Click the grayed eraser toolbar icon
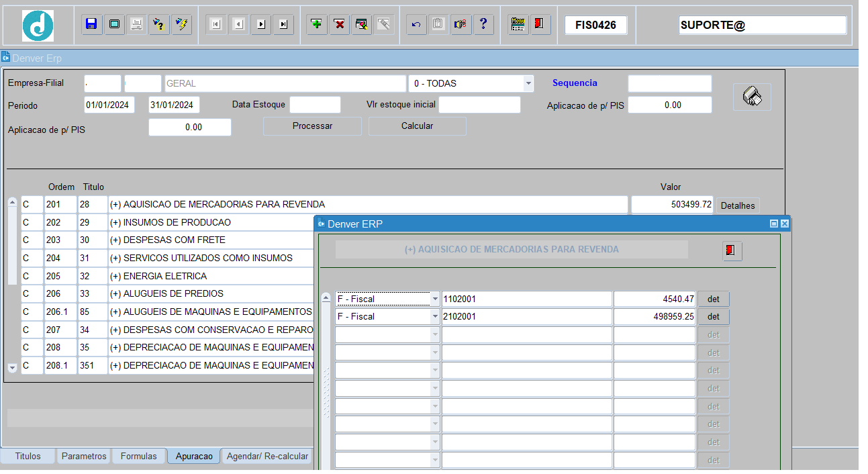Image resolution: width=868 pixels, height=474 pixels. click(384, 25)
